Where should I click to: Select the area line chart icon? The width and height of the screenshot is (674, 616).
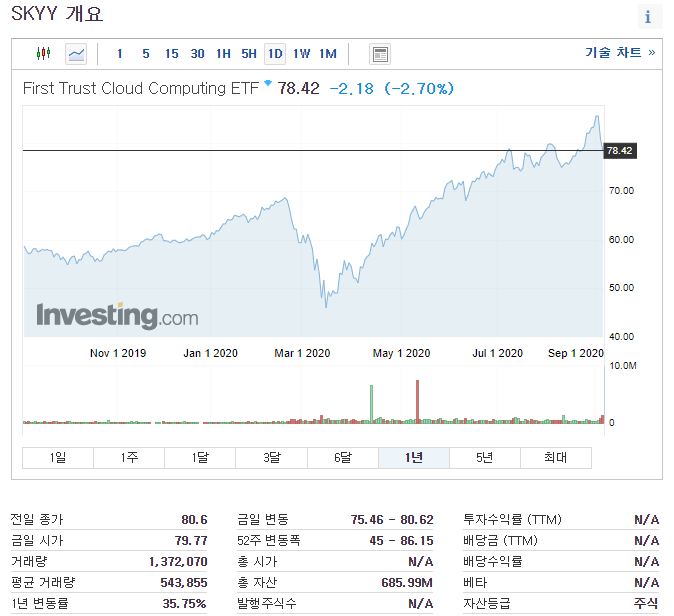[76, 54]
